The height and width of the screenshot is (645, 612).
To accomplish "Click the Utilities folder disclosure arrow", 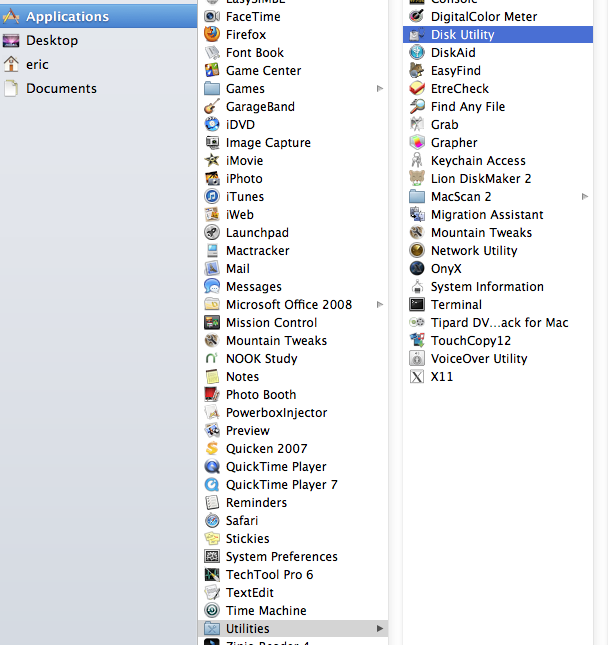I will pyautogui.click(x=380, y=629).
